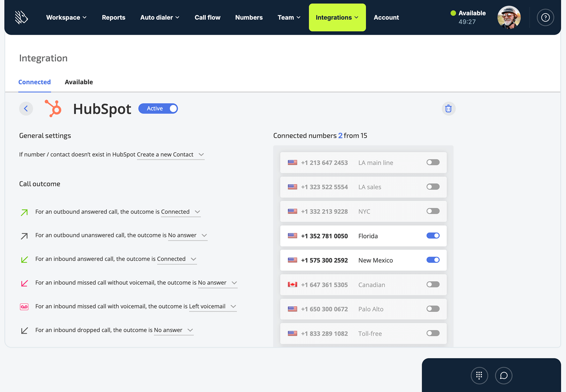Go back using the left chevron circle
This screenshot has height=392, width=566.
pos(26,108)
